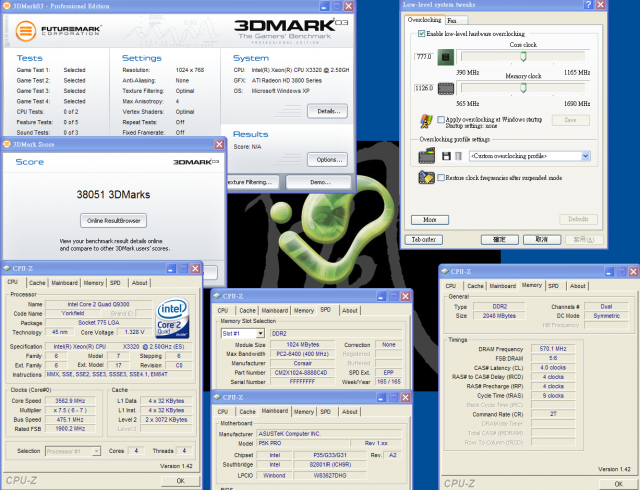This screenshot has width=640, height=490.
Task: Click the Core Voltage 1.328 V value
Action: coord(135,332)
